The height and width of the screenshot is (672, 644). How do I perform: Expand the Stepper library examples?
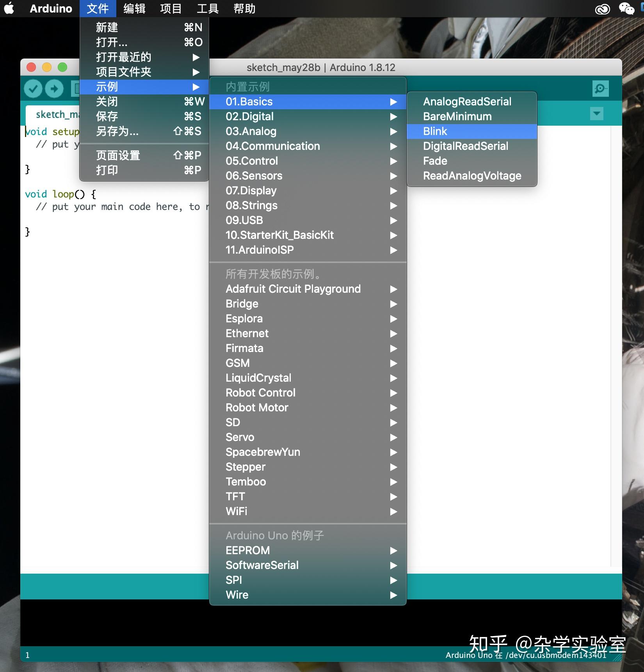pyautogui.click(x=308, y=467)
